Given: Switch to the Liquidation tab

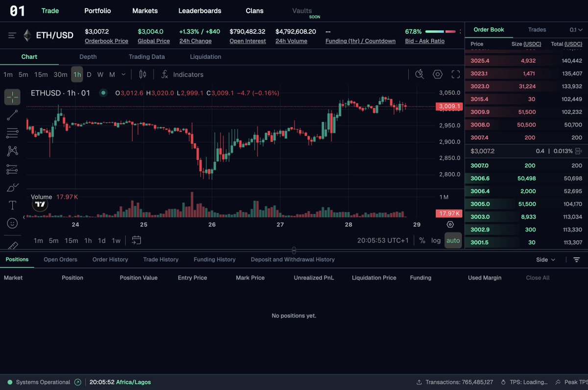Looking at the screenshot, I should click(x=205, y=57).
